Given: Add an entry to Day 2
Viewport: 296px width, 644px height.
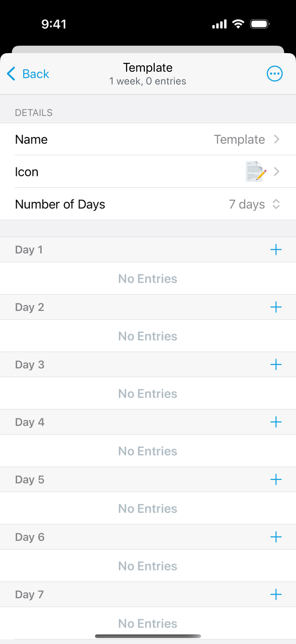Looking at the screenshot, I should [276, 307].
